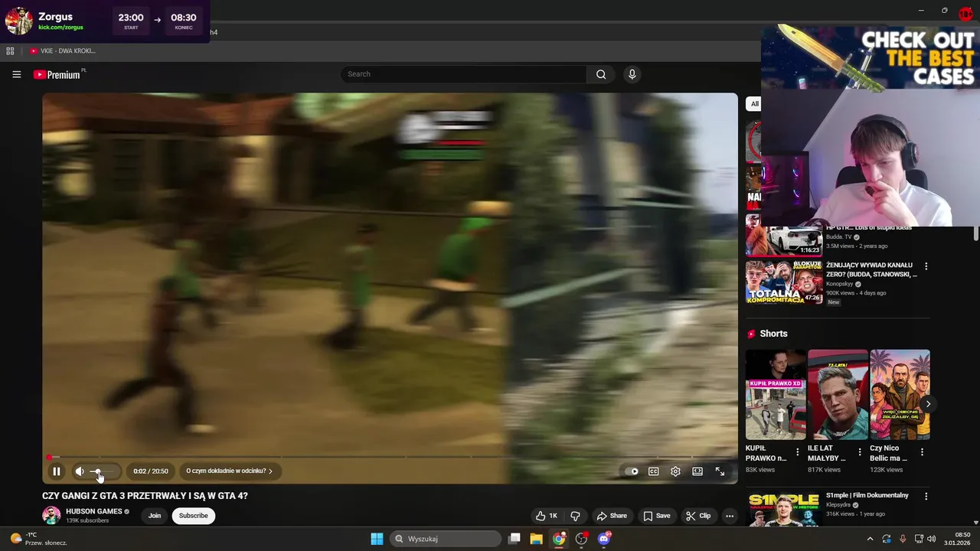Focus the YouTube Search input field
The image size is (980, 551).
pos(463,74)
